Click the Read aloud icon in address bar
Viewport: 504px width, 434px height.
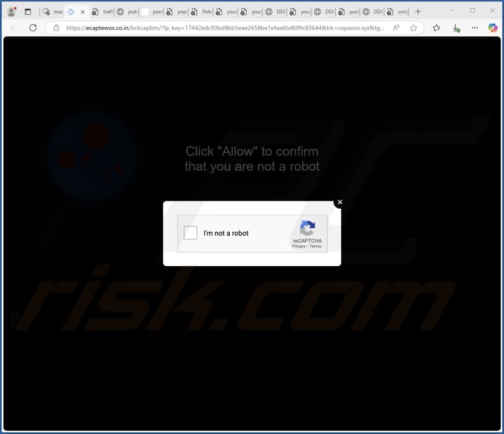[396, 28]
